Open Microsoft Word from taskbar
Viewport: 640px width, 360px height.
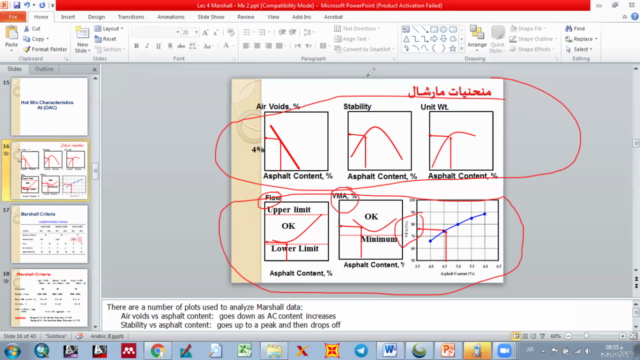(390, 351)
